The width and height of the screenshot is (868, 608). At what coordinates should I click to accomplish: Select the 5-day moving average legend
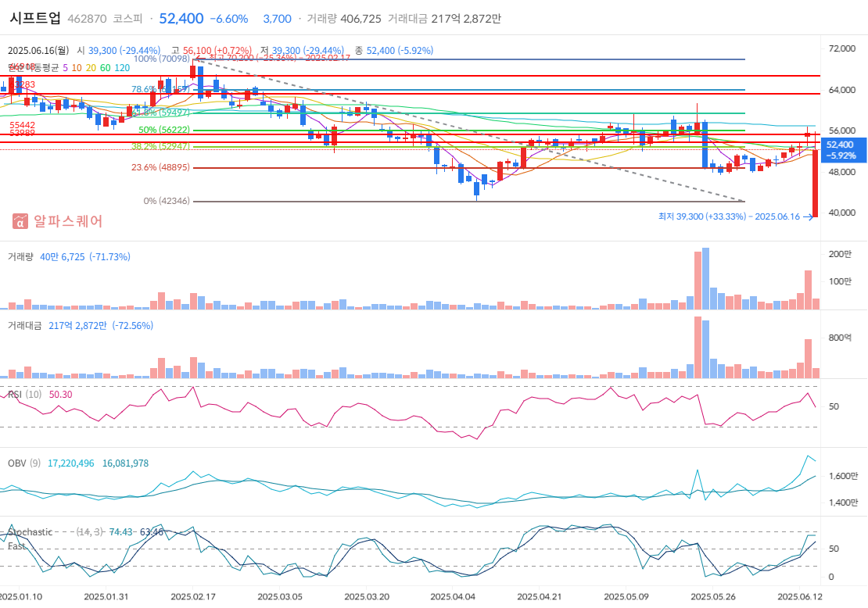pyautogui.click(x=66, y=68)
